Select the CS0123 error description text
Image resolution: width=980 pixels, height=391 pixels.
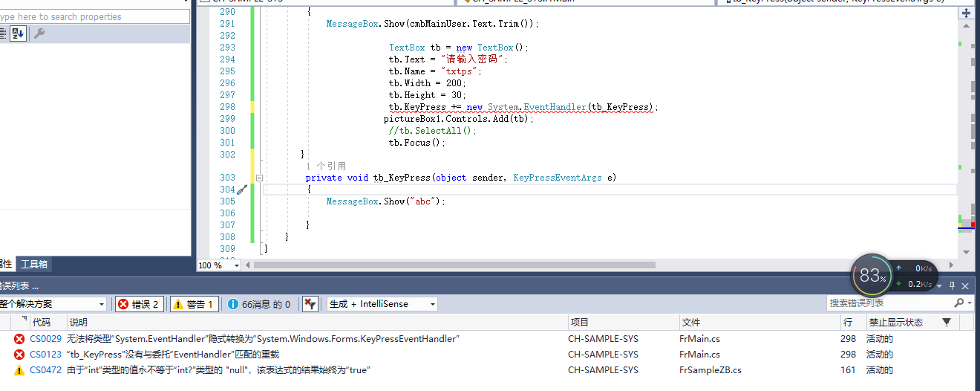coord(173,355)
